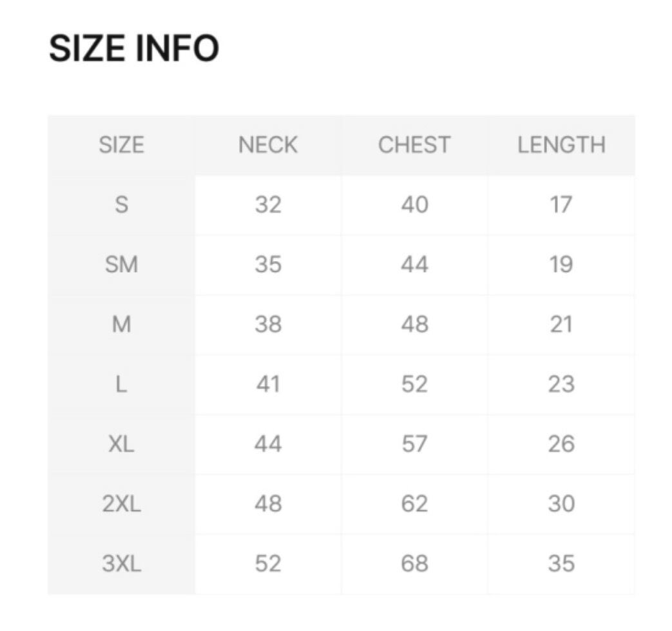Select neck value 41 in L row
672x631 pixels.
[267, 384]
